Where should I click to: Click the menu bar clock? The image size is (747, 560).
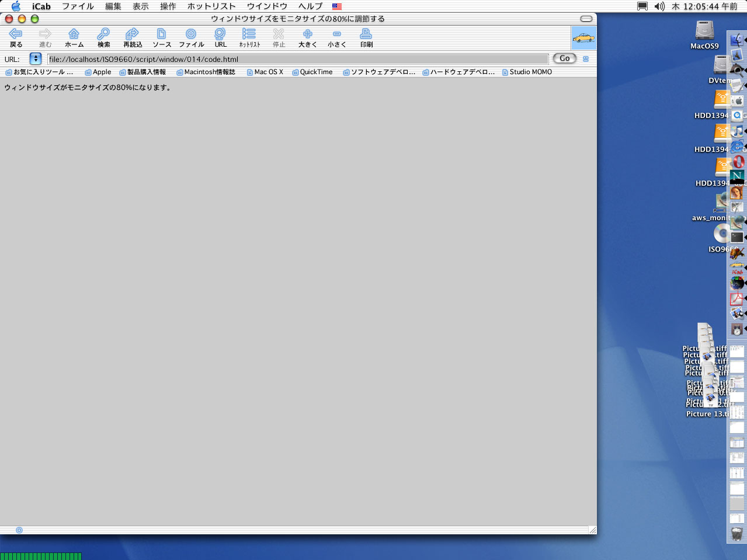point(704,6)
